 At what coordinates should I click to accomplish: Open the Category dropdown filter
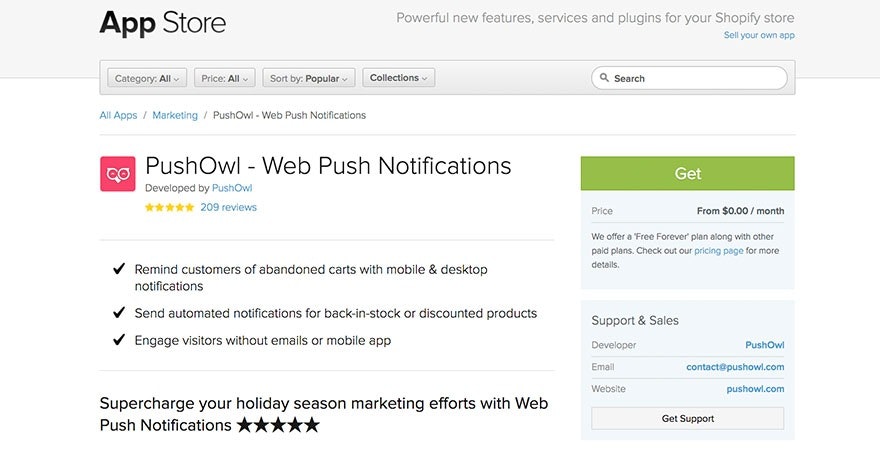click(x=147, y=78)
